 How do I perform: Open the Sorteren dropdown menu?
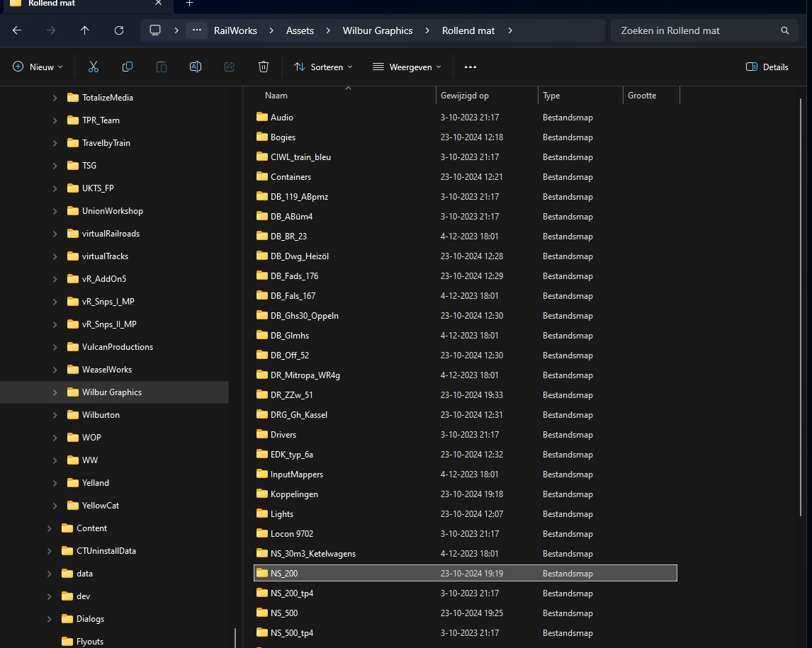tap(323, 67)
